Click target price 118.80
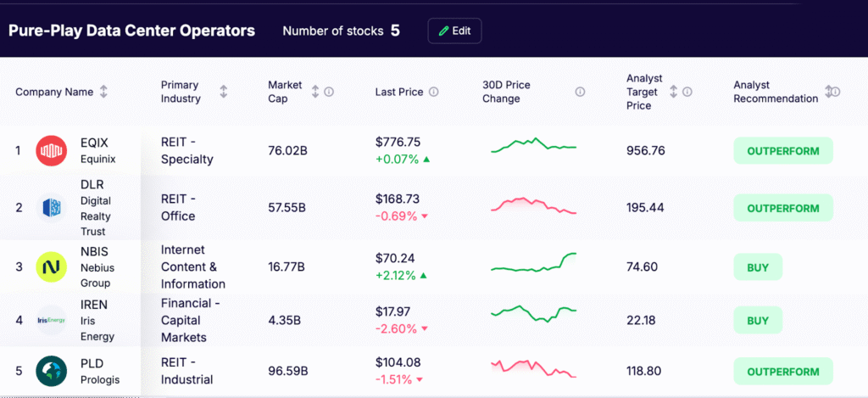Image resolution: width=868 pixels, height=398 pixels. (x=644, y=372)
